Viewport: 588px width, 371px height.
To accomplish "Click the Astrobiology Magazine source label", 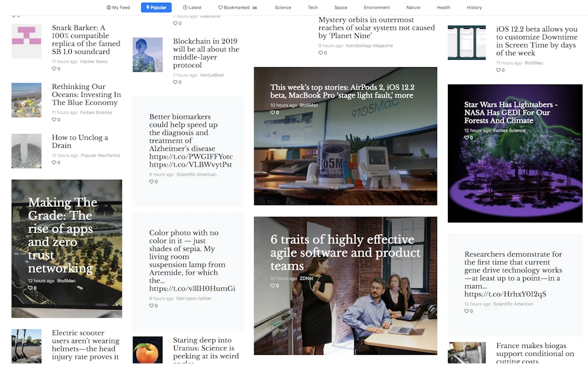I will pos(369,46).
